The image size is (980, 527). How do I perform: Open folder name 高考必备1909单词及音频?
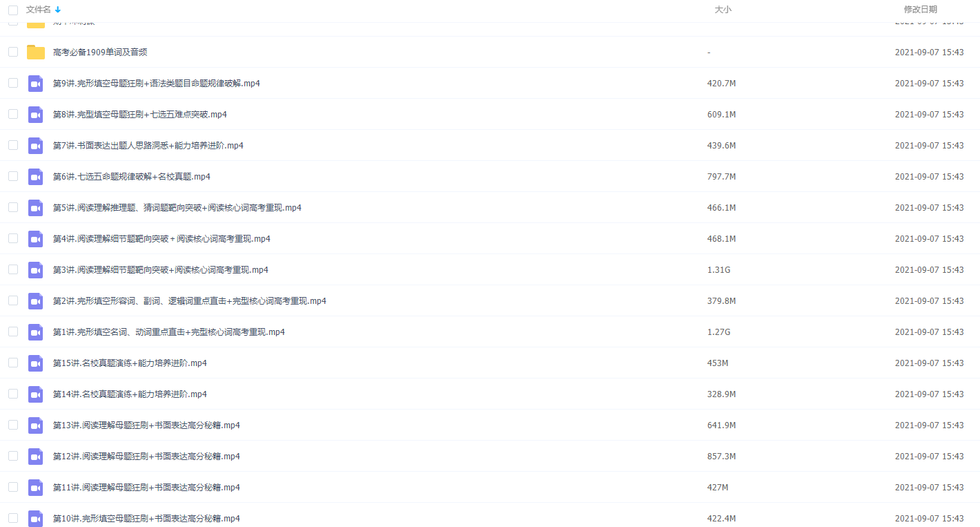pyautogui.click(x=100, y=52)
